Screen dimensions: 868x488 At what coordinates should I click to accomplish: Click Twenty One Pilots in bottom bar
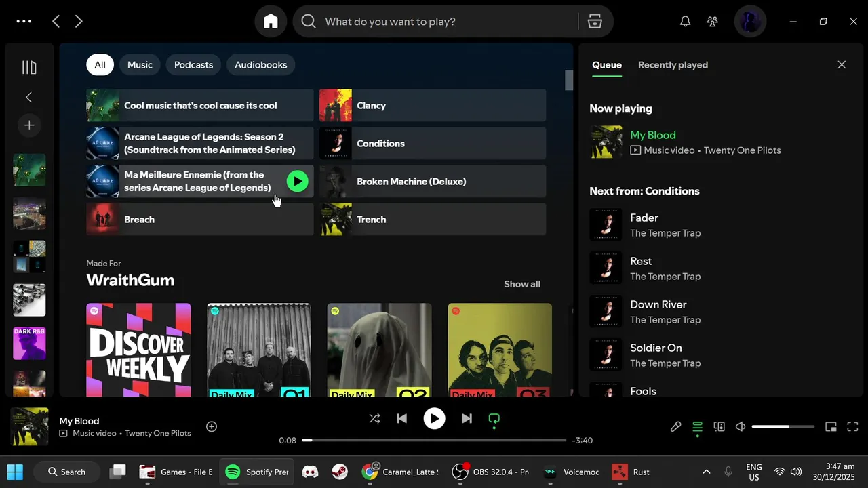click(x=158, y=433)
